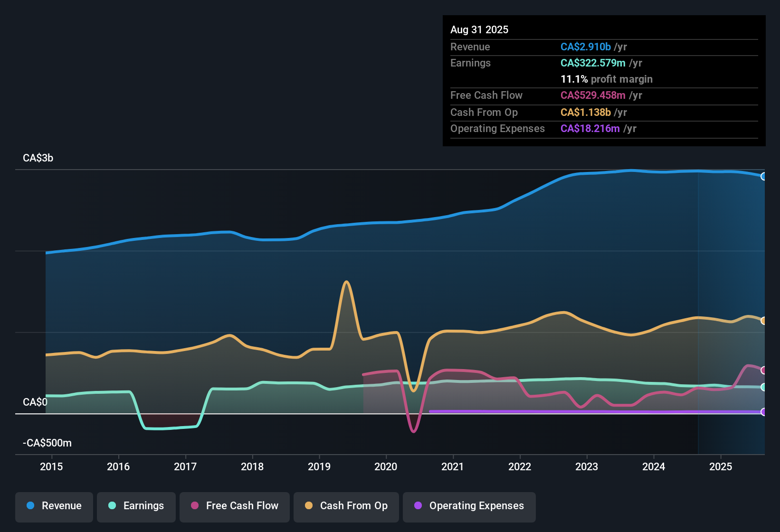780x532 pixels.
Task: Click the Earnings row label in tooltip
Action: pos(470,63)
